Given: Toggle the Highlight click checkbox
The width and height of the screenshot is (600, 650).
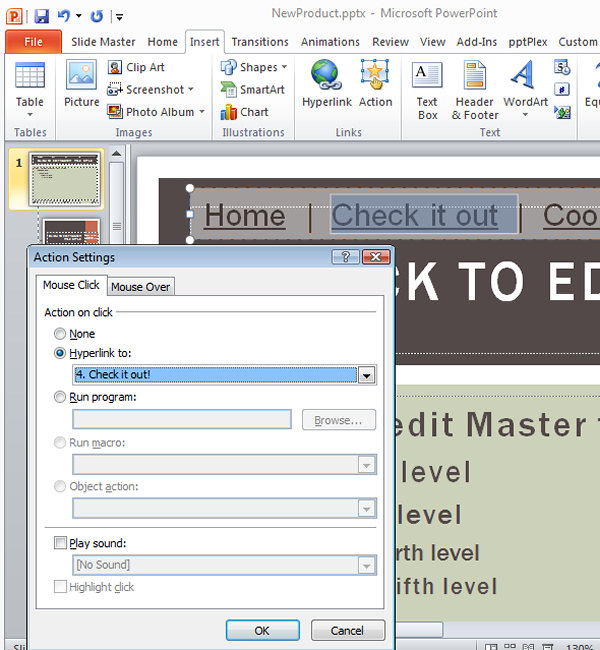Looking at the screenshot, I should pyautogui.click(x=60, y=587).
